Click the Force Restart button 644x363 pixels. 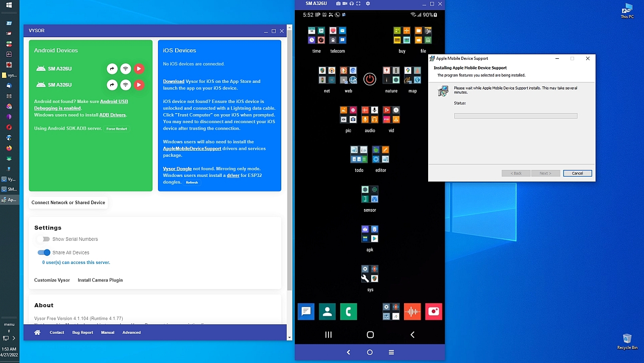click(x=117, y=129)
